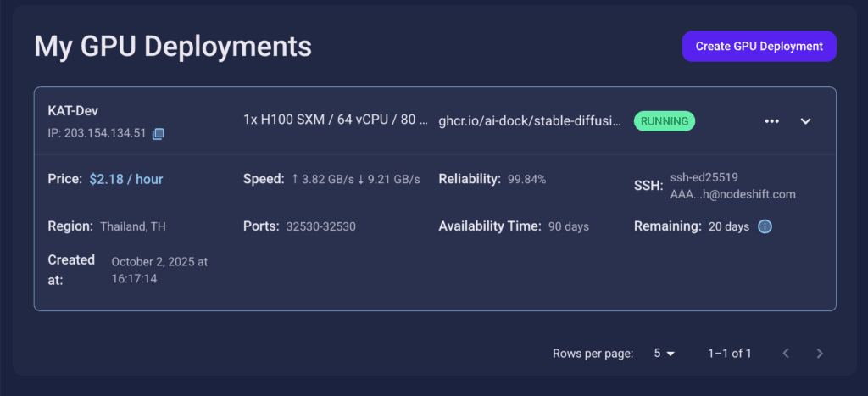Click the My GPU Deployments heading
Screen dimensions: 868x396
click(173, 46)
